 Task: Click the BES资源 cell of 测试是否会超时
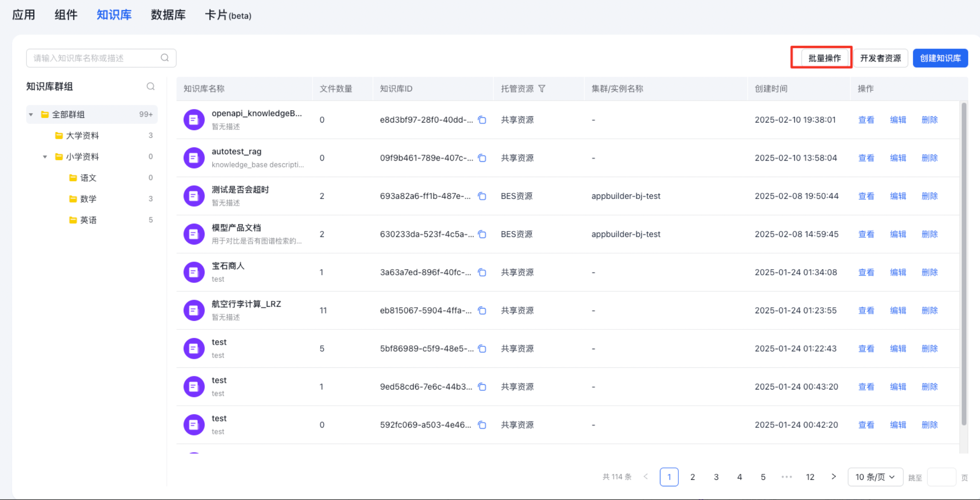tap(516, 197)
